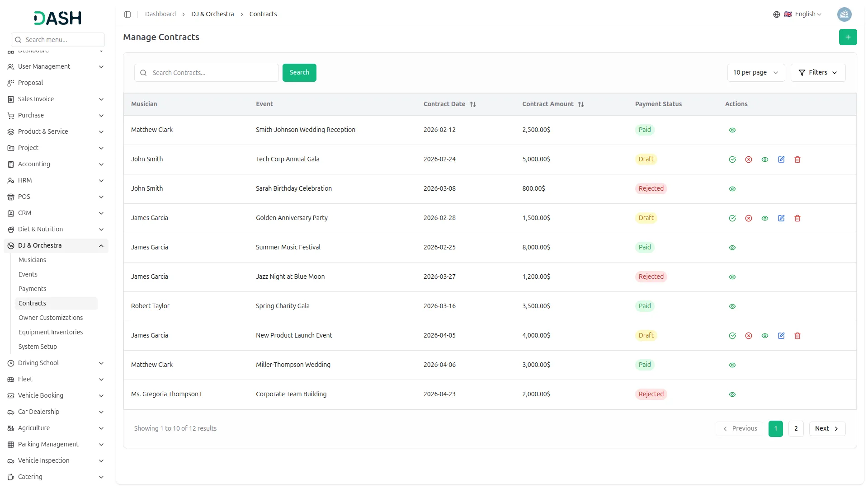Image resolution: width=868 pixels, height=488 pixels.
Task: View the Corporate Team Building contract
Action: pyautogui.click(x=732, y=394)
